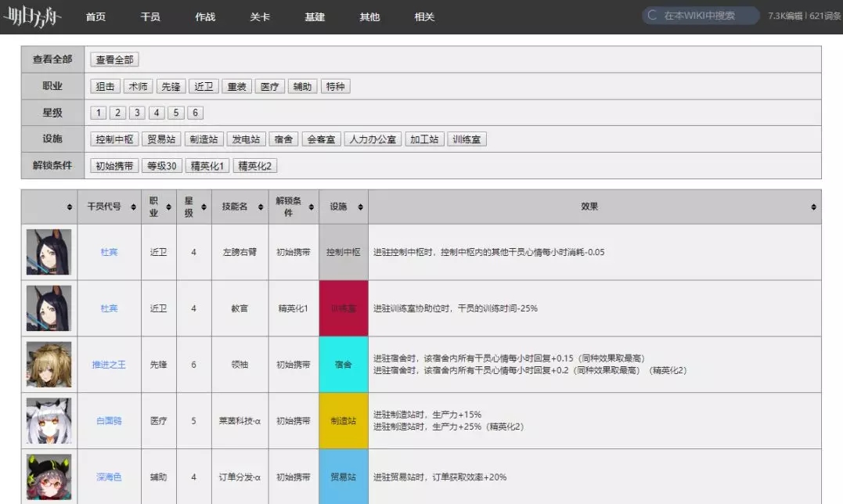Filter by 人力办公室 facility
843x504 pixels.
tap(373, 139)
